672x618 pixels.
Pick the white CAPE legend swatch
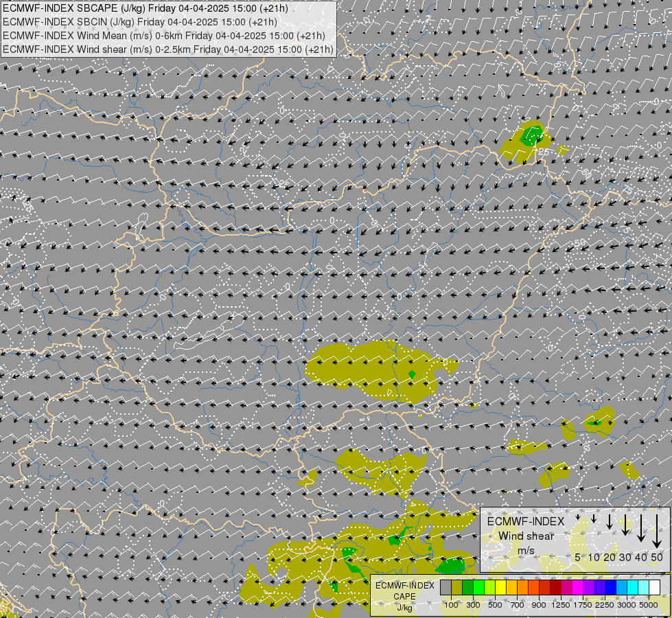click(x=655, y=588)
